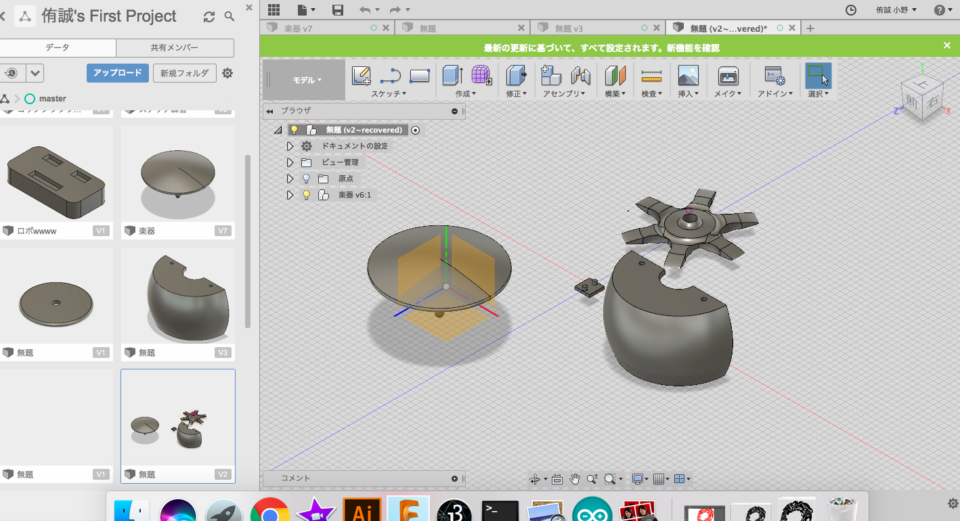The height and width of the screenshot is (521, 960).
Task: Collapse the 無題 (v2~recovered) tree root
Action: [278, 130]
